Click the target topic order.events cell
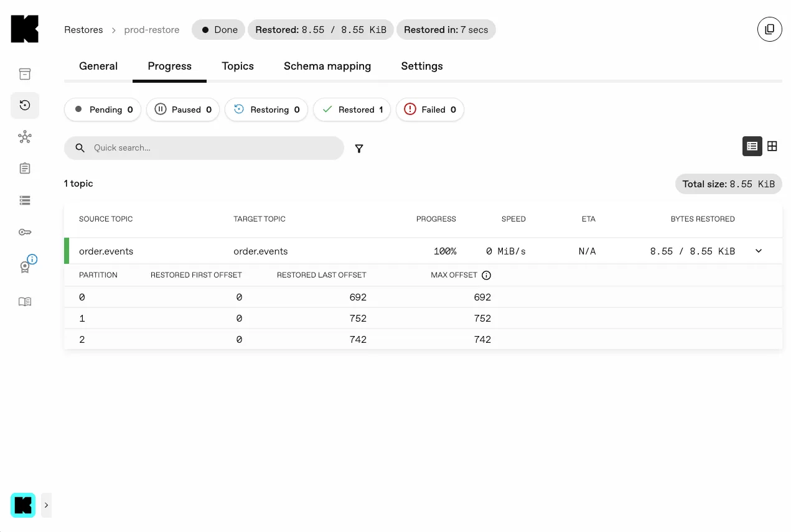 pos(261,251)
